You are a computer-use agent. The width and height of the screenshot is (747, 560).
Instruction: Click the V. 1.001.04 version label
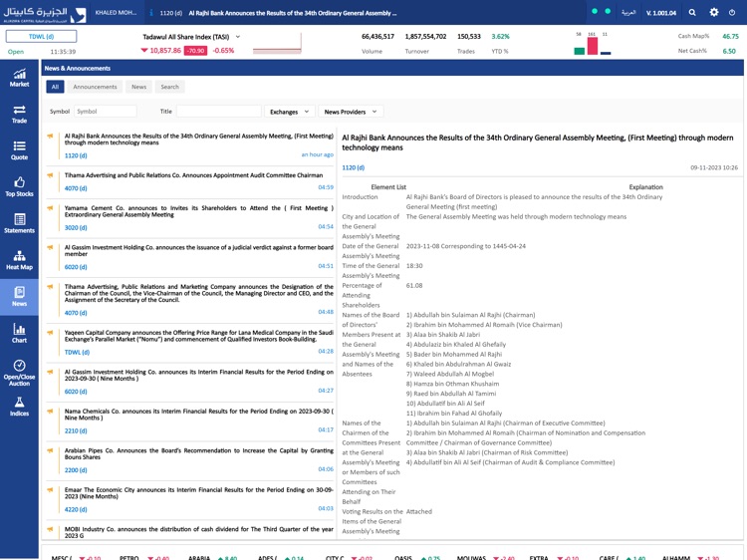click(661, 13)
